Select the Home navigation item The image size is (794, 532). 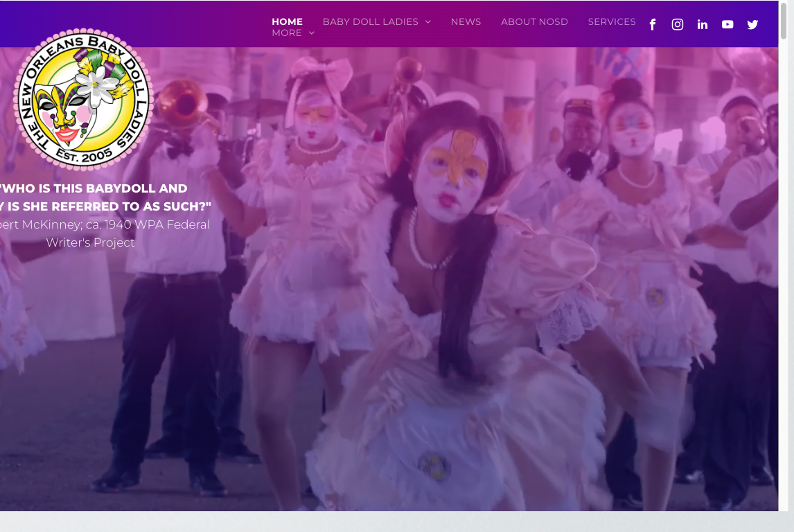[x=287, y=21]
